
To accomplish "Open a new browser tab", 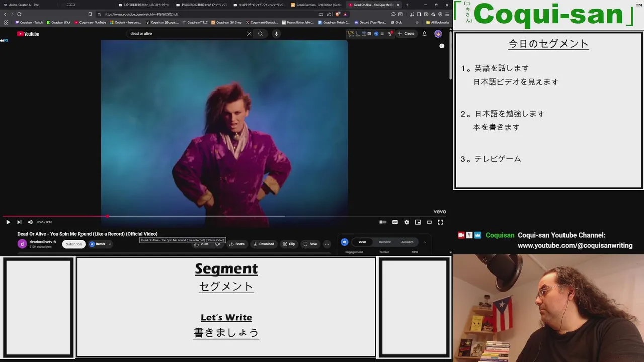I will pyautogui.click(x=406, y=5).
